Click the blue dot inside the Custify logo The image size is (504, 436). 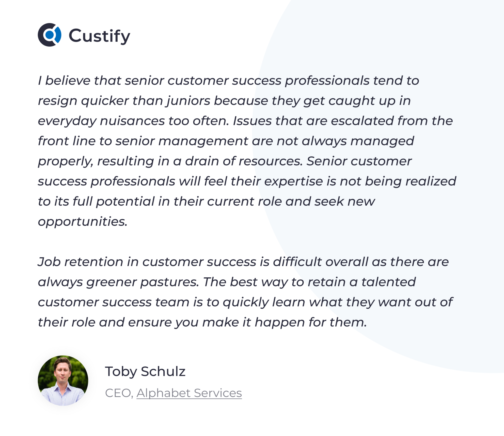pos(50,35)
